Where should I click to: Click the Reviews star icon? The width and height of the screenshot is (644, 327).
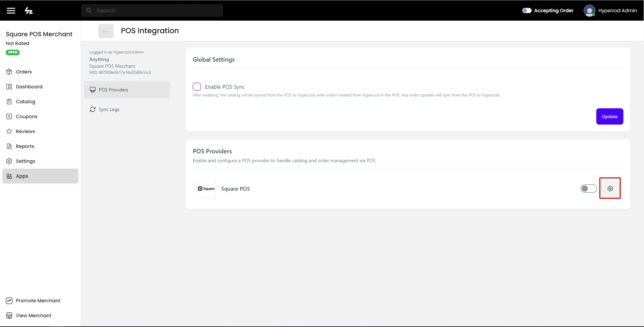pyautogui.click(x=9, y=131)
